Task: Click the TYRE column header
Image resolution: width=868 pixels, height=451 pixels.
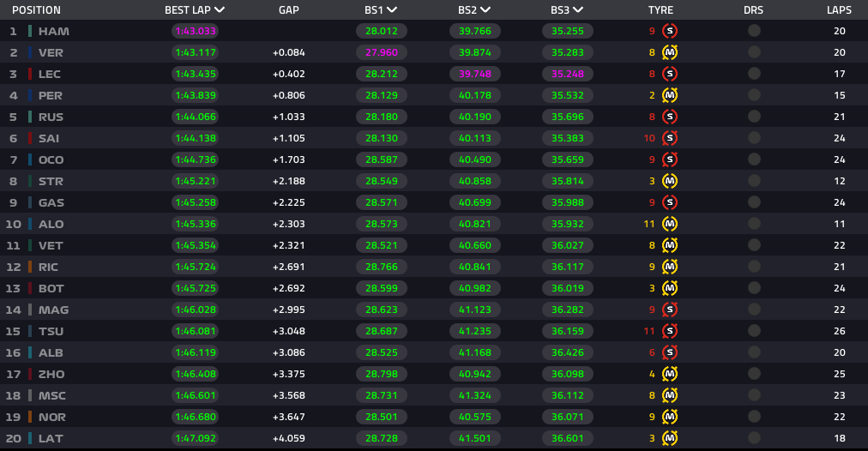Action: point(661,10)
